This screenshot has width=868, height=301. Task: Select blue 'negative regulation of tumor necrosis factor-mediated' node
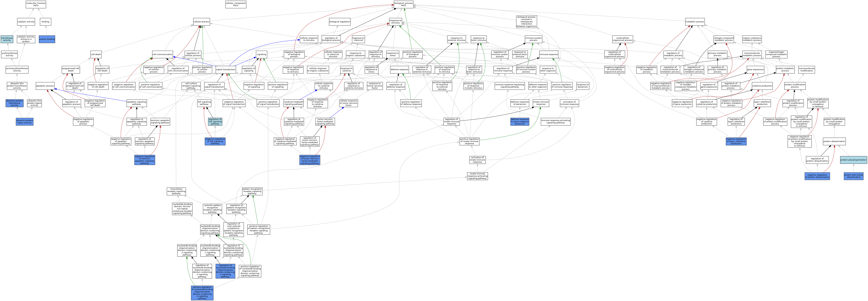(310, 160)
